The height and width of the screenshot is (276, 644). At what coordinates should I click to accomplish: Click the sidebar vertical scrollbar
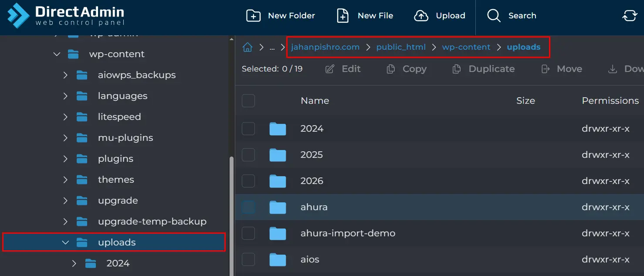[231, 216]
